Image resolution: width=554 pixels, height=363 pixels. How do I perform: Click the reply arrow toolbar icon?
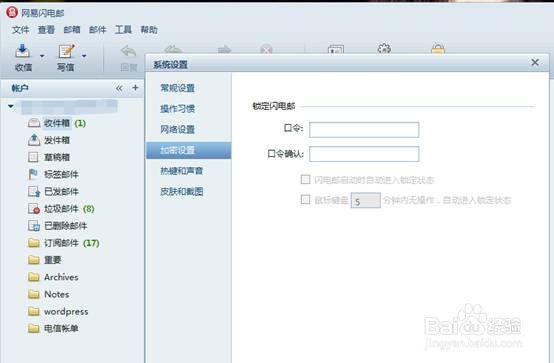point(128,52)
